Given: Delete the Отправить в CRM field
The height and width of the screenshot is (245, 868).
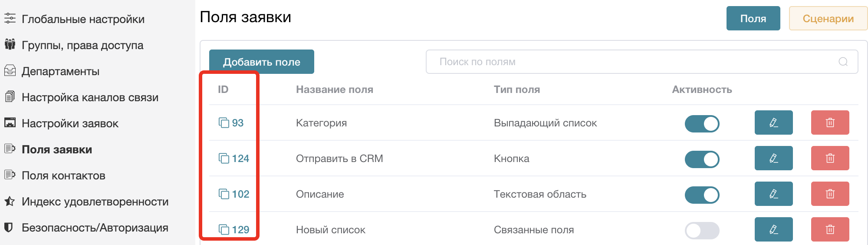Looking at the screenshot, I should pos(830,158).
